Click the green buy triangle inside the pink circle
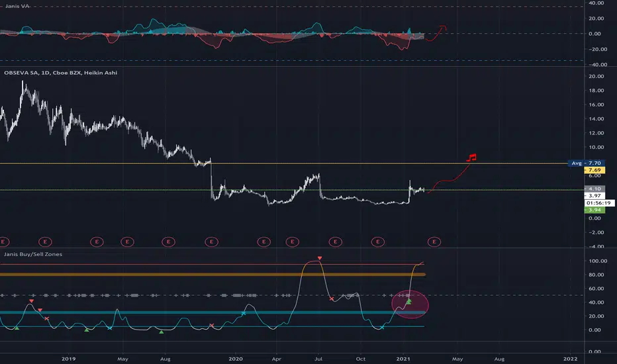Screen dimensions: 617x364 409,301
